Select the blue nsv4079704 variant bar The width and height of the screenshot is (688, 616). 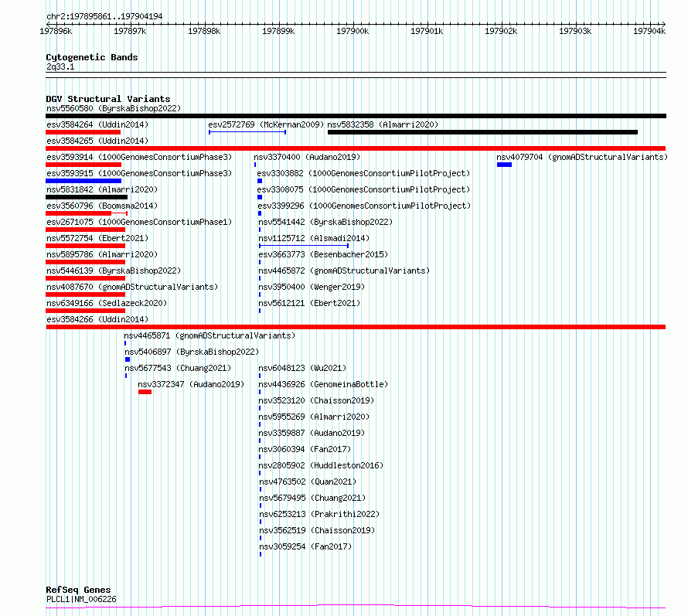point(504,165)
